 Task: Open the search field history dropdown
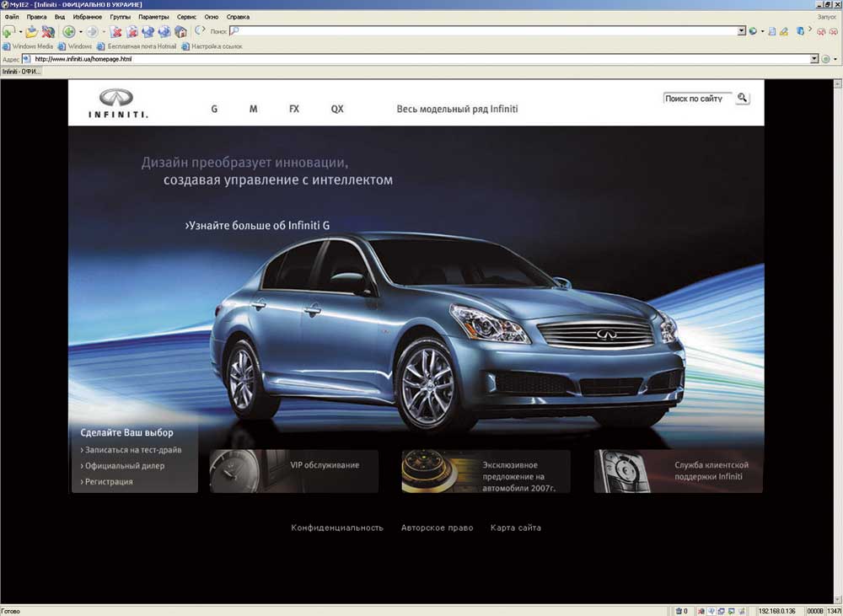[742, 31]
